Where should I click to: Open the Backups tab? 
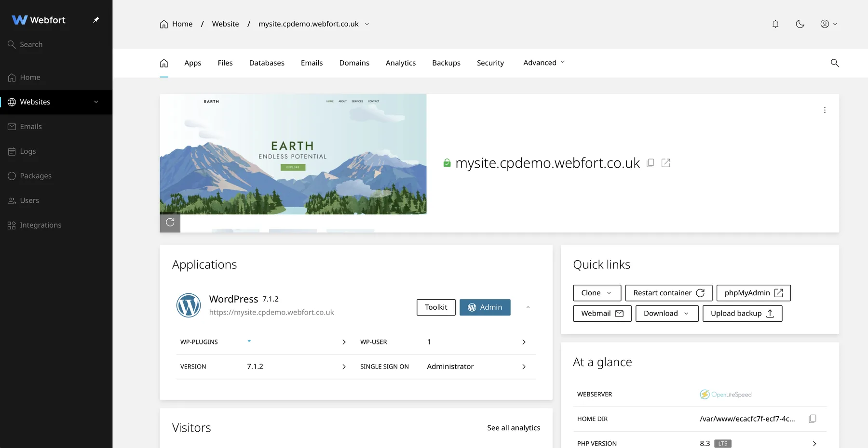pos(446,63)
